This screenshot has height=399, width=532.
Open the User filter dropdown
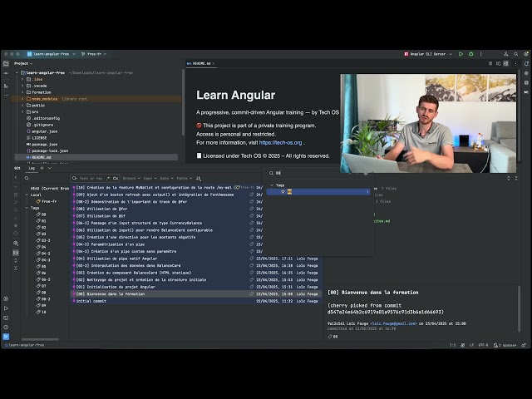(150, 178)
